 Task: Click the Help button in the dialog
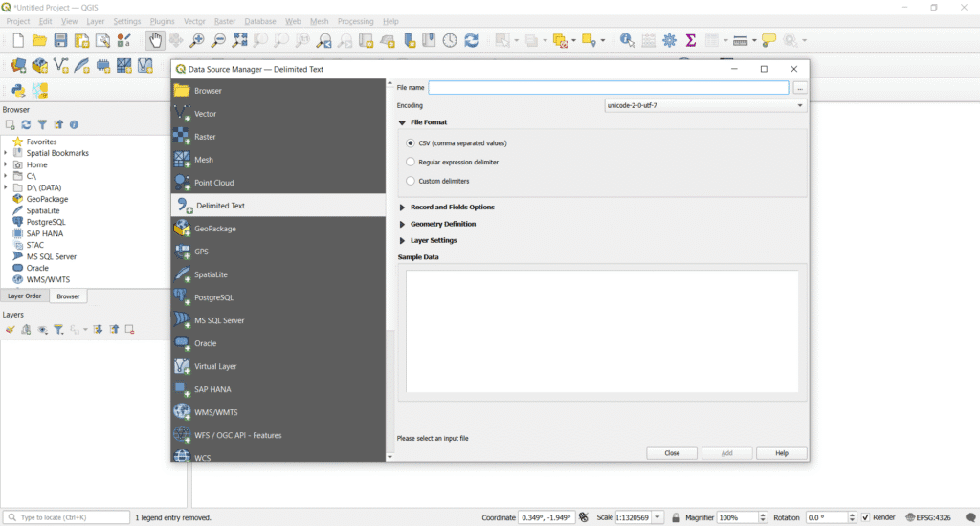tap(782, 453)
